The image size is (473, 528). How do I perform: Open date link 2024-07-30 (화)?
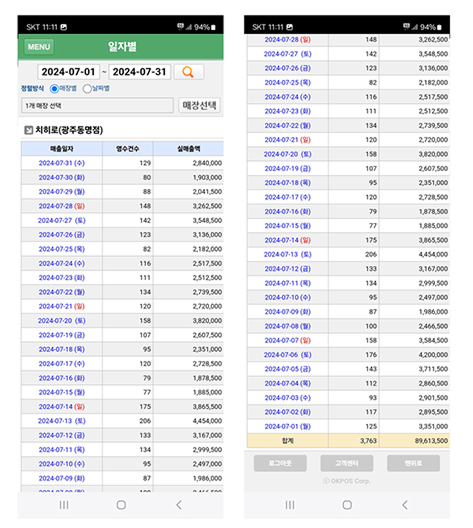tap(62, 177)
